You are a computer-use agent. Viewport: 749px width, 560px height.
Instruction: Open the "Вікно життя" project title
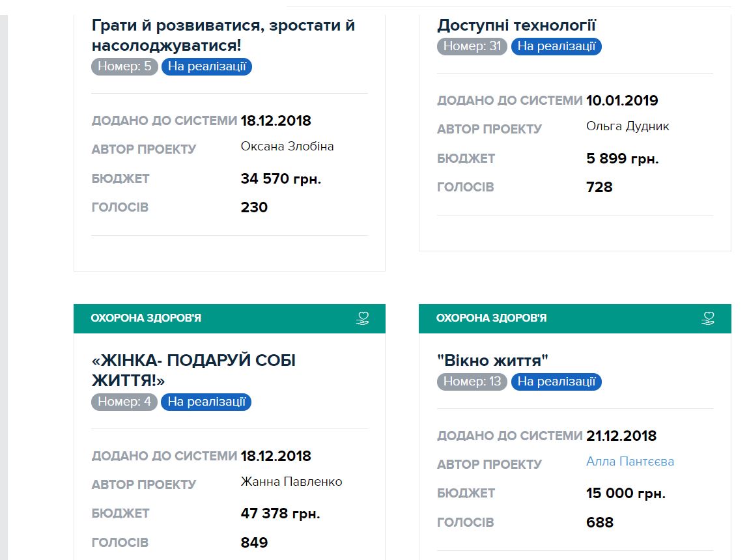coord(493,361)
